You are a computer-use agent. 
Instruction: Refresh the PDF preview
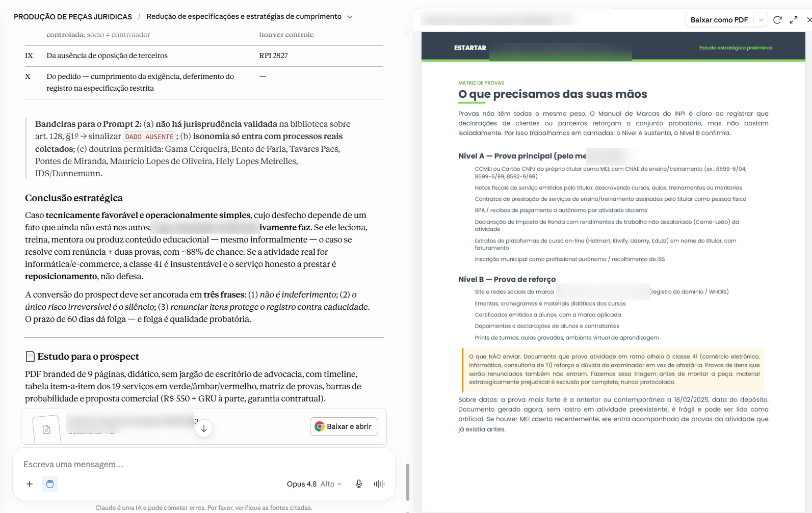(x=777, y=20)
